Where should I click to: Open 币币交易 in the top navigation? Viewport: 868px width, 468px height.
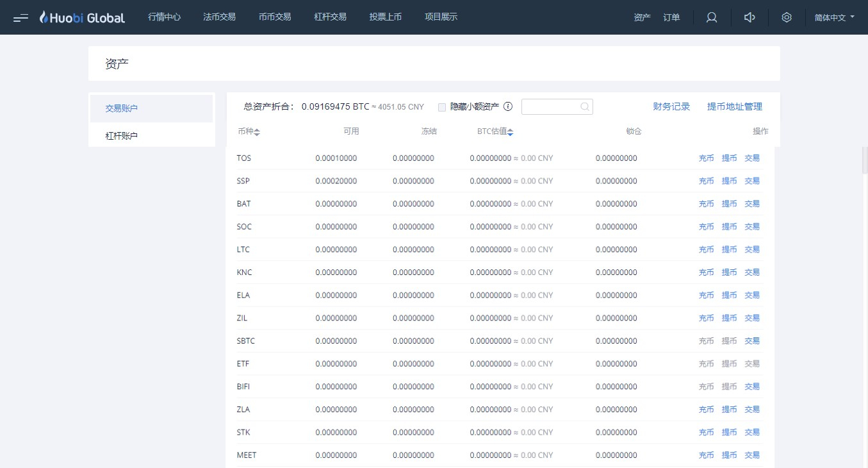point(275,17)
